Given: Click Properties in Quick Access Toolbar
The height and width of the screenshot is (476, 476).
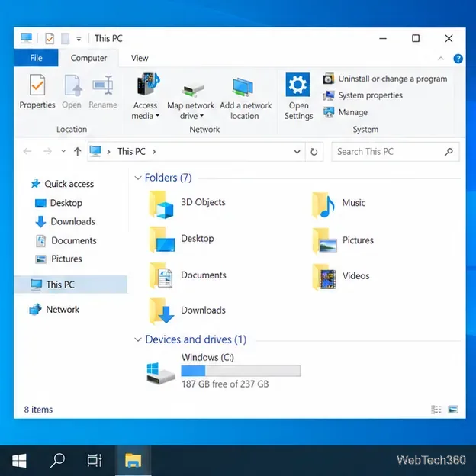Looking at the screenshot, I should (x=50, y=39).
